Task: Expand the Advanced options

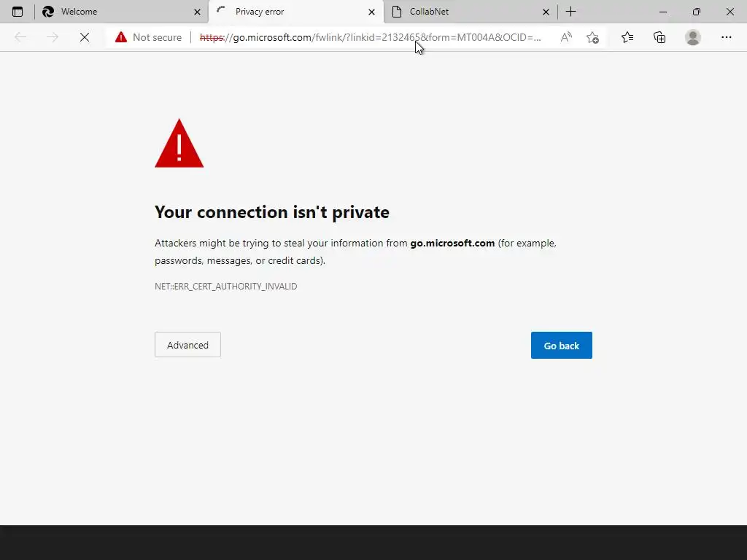Action: coord(187,345)
